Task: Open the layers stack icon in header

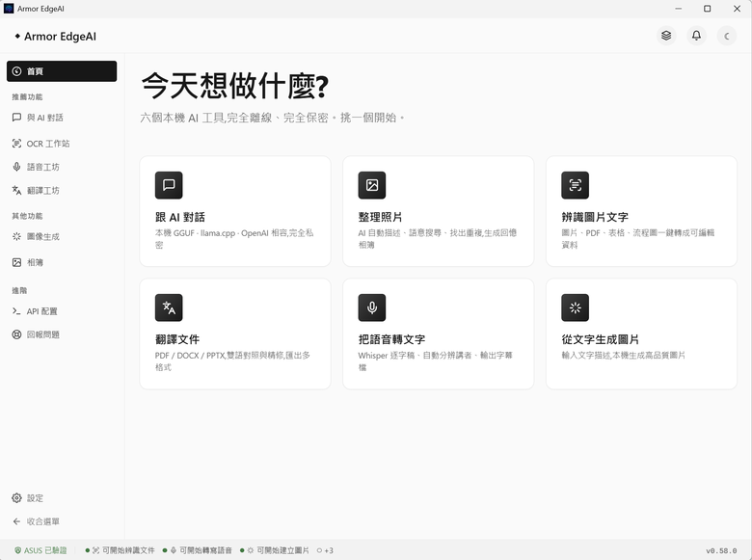Action: (x=666, y=36)
